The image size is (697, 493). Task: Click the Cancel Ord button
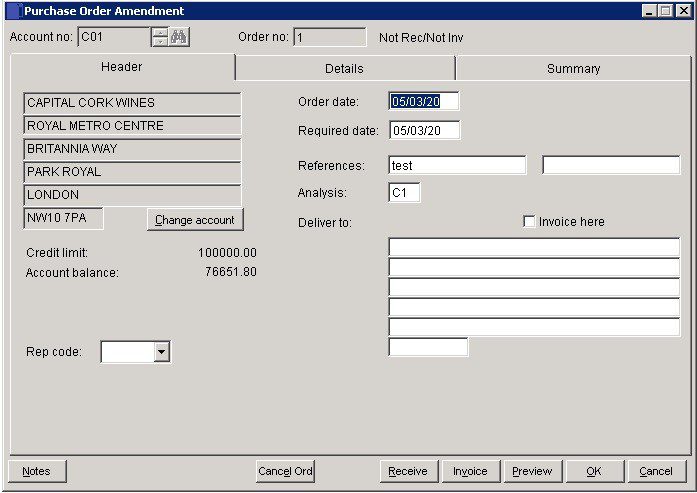[x=285, y=471]
